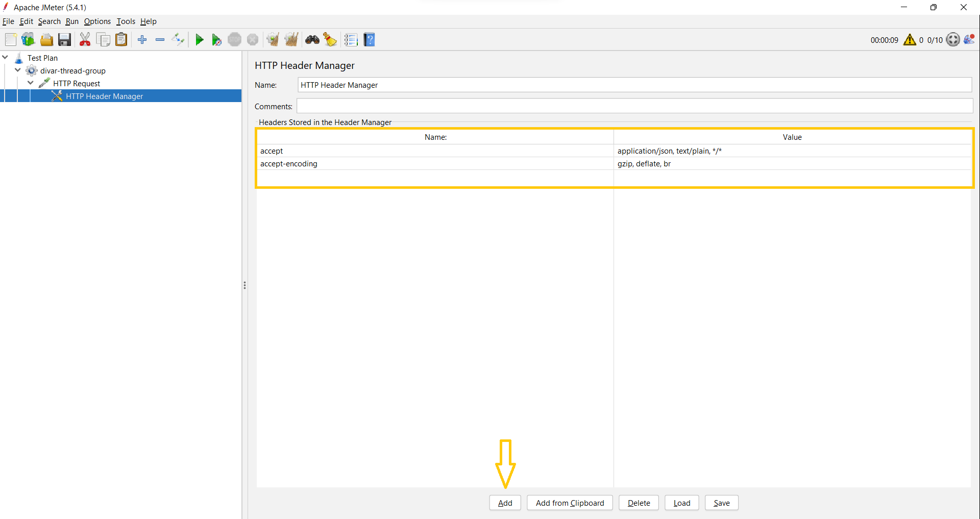
Task: Collapse the HTTP Request node
Action: click(x=31, y=83)
